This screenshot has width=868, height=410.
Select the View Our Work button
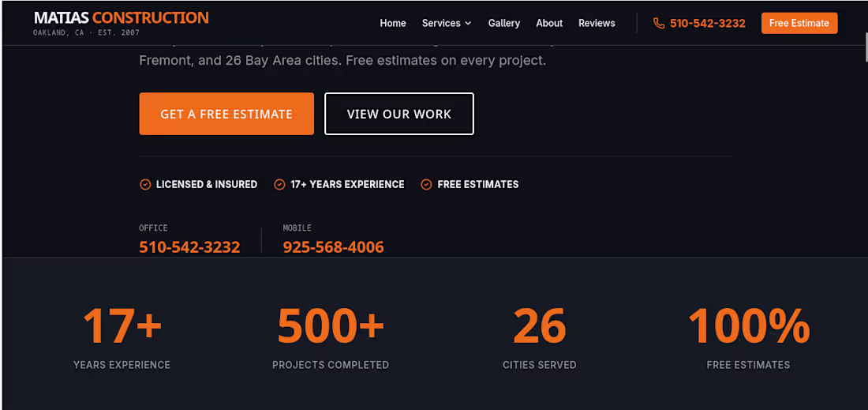pyautogui.click(x=398, y=114)
